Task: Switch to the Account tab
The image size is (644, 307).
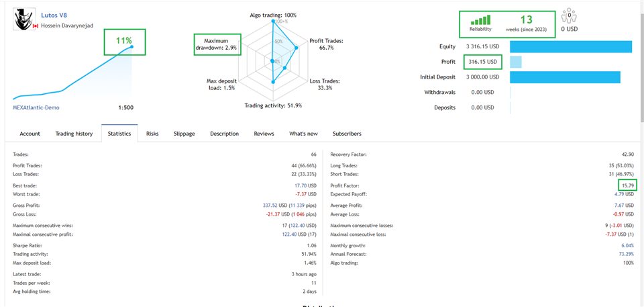Action: (30, 134)
